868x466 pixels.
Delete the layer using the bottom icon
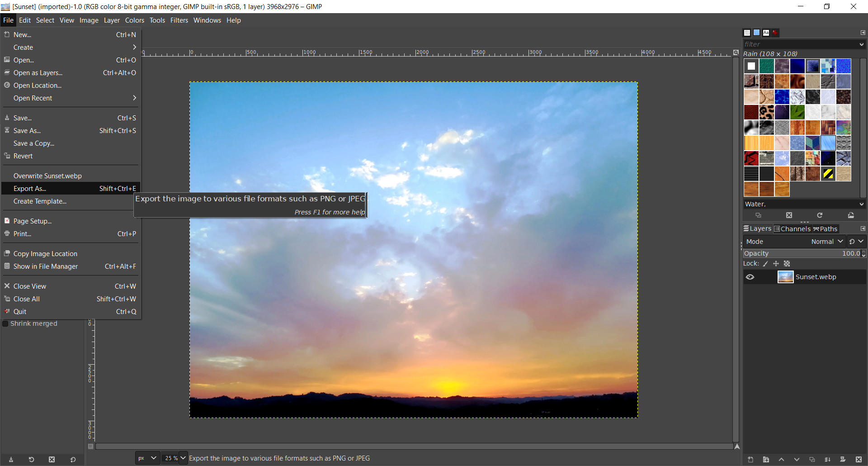(x=859, y=460)
